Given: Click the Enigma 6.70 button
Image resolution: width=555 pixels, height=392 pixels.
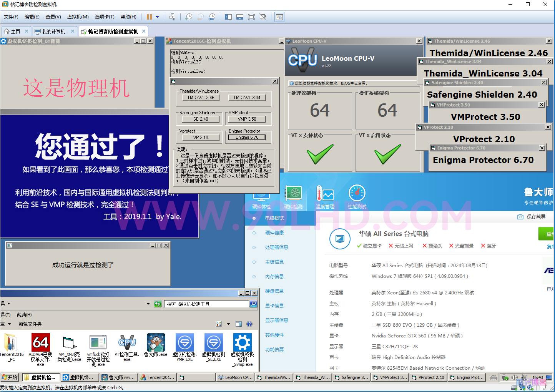Looking at the screenshot, I should coord(247,137).
